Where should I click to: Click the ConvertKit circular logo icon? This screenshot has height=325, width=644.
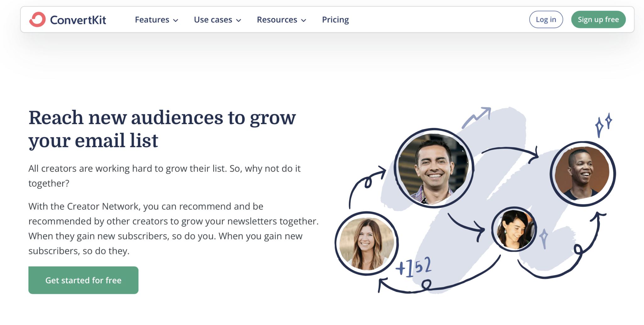[37, 19]
